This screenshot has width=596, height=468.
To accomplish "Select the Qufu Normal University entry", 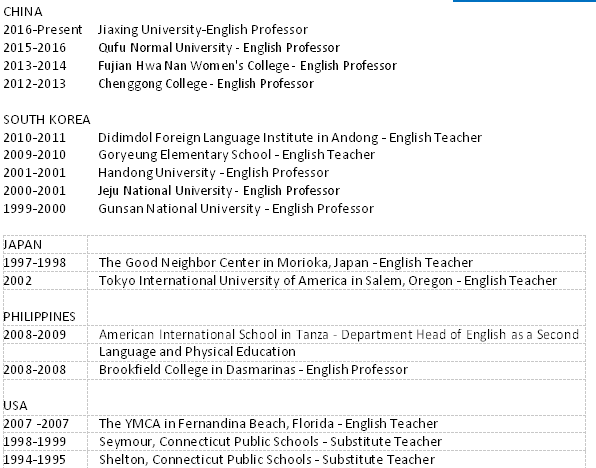I will pyautogui.click(x=219, y=48).
